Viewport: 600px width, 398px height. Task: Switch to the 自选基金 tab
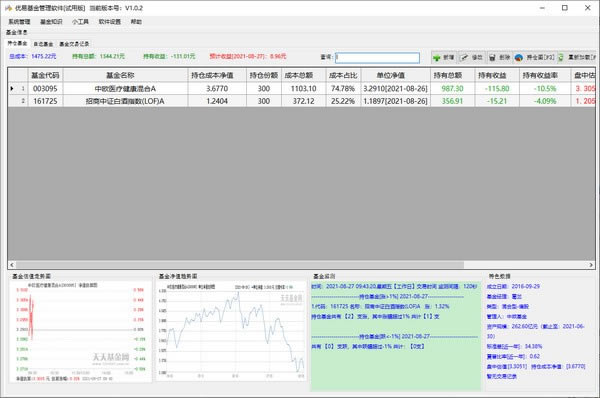tap(43, 44)
